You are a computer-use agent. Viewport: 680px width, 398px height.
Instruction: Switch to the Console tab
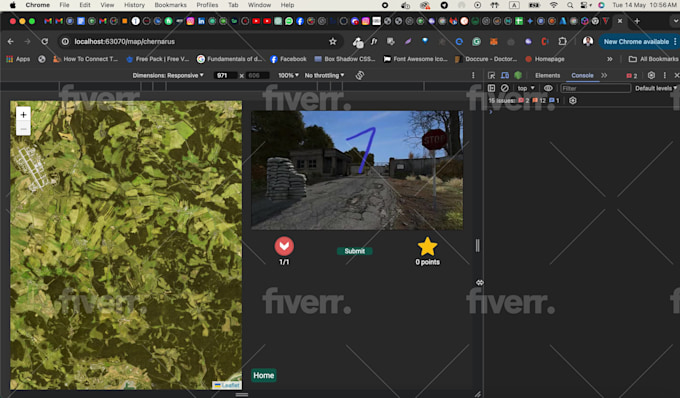(582, 75)
